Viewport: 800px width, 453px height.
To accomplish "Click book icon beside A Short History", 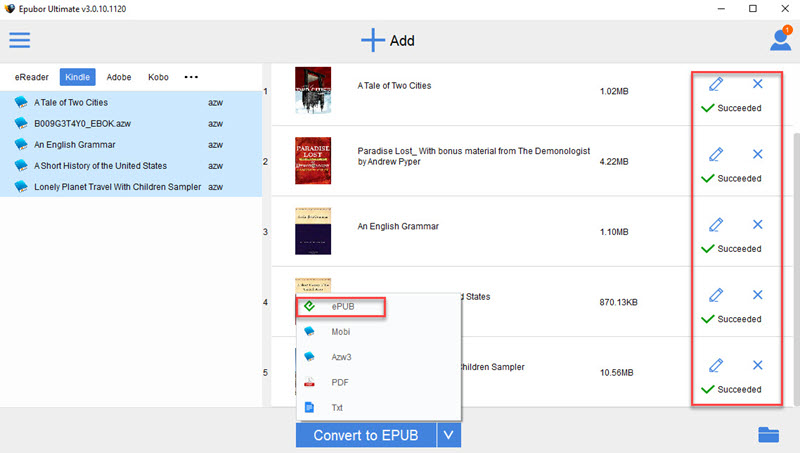I will click(21, 165).
